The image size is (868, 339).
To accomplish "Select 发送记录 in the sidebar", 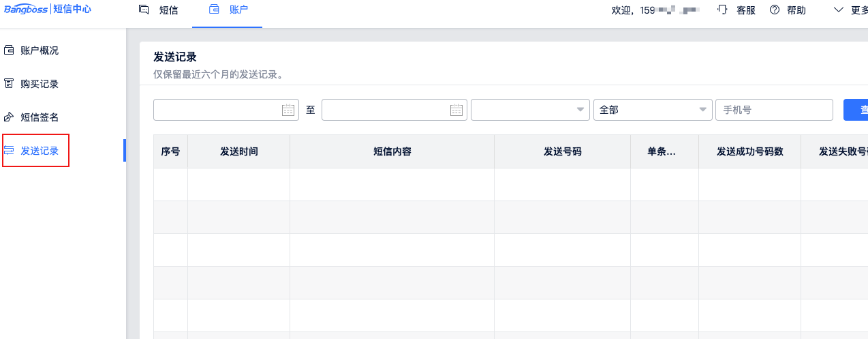I will [40, 151].
